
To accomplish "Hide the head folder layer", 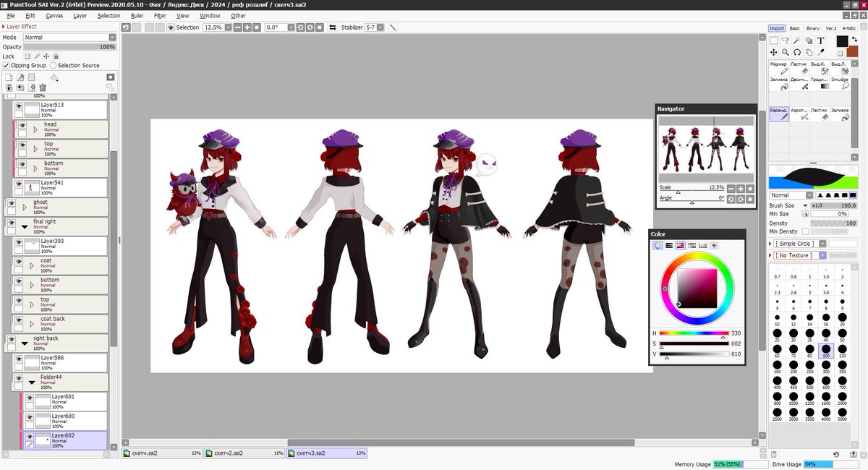I will 22,124.
